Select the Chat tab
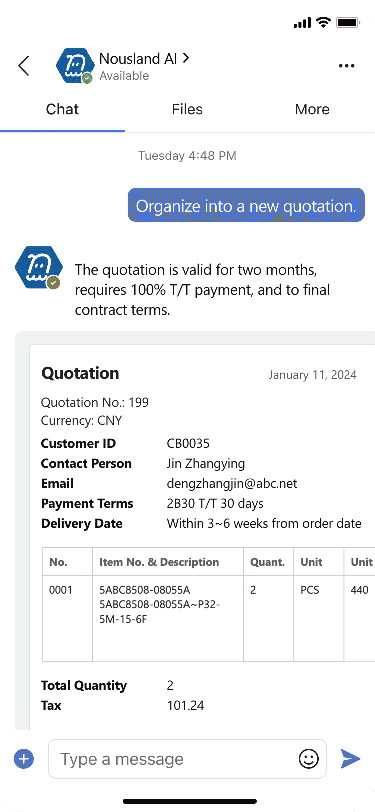This screenshot has width=375, height=812. tap(62, 109)
